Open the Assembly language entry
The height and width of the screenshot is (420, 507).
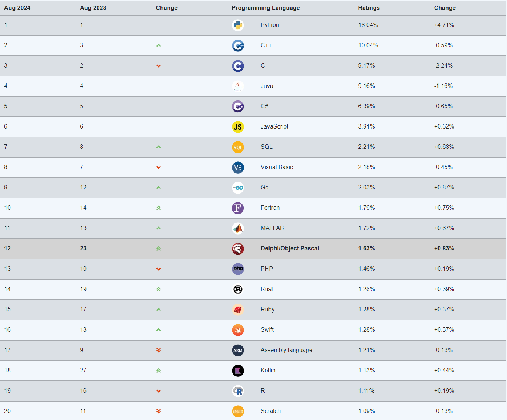[286, 350]
